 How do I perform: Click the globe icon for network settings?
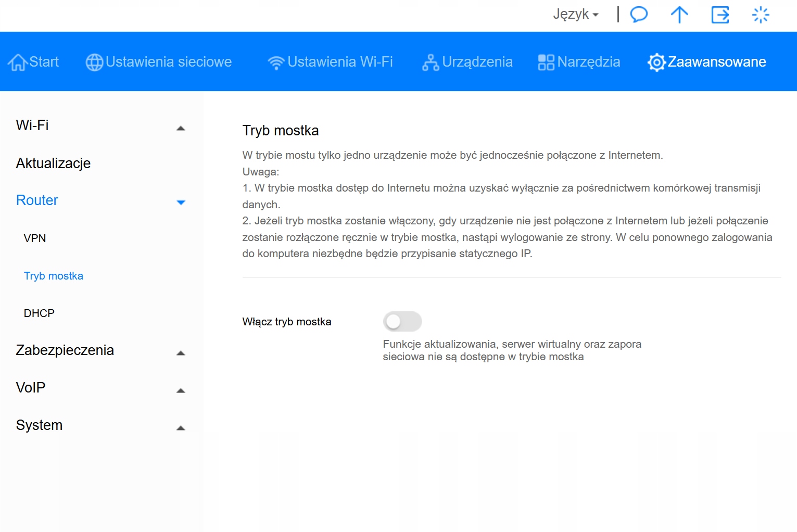pos(94,62)
